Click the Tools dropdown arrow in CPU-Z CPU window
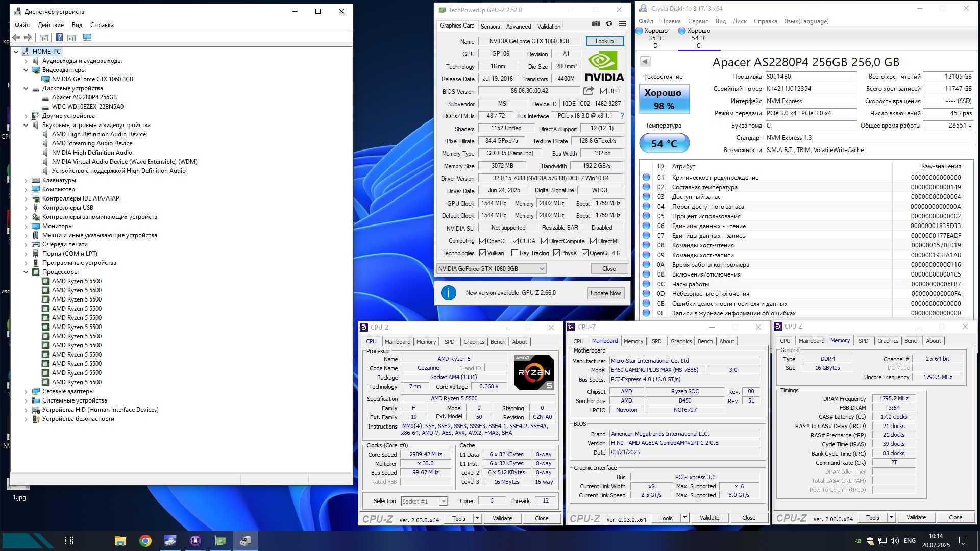This screenshot has width=980, height=551. (477, 518)
